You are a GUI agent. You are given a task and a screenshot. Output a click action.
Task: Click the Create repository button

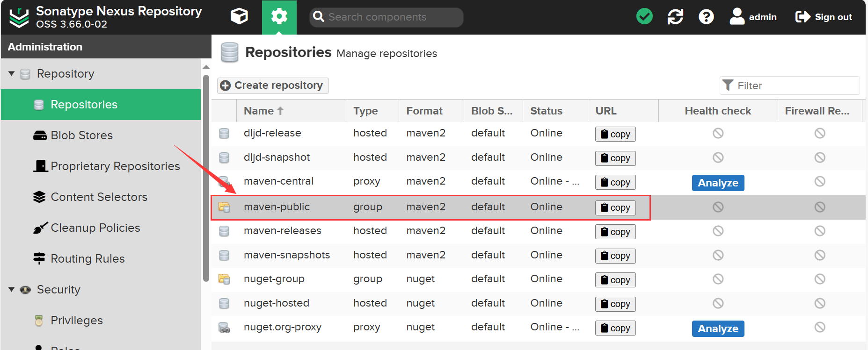[273, 86]
